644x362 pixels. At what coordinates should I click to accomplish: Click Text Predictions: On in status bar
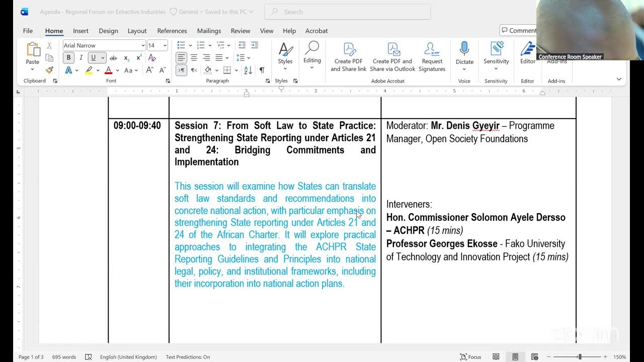click(x=188, y=357)
